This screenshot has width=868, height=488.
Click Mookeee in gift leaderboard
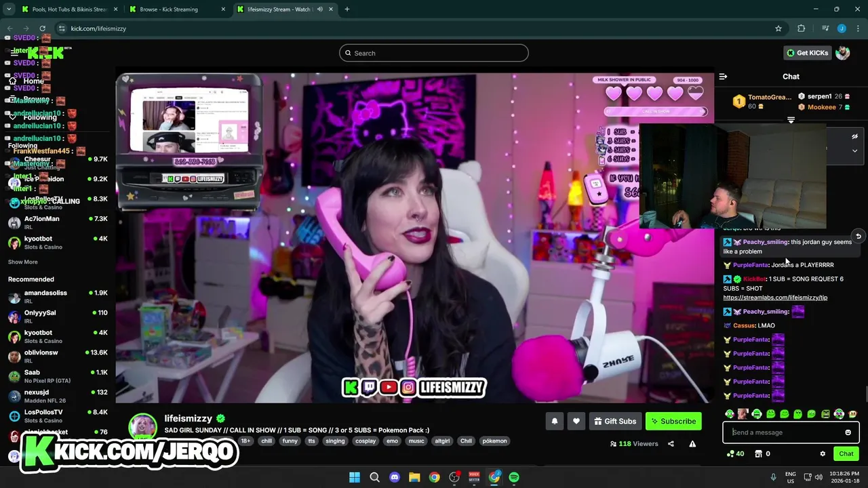(x=821, y=107)
